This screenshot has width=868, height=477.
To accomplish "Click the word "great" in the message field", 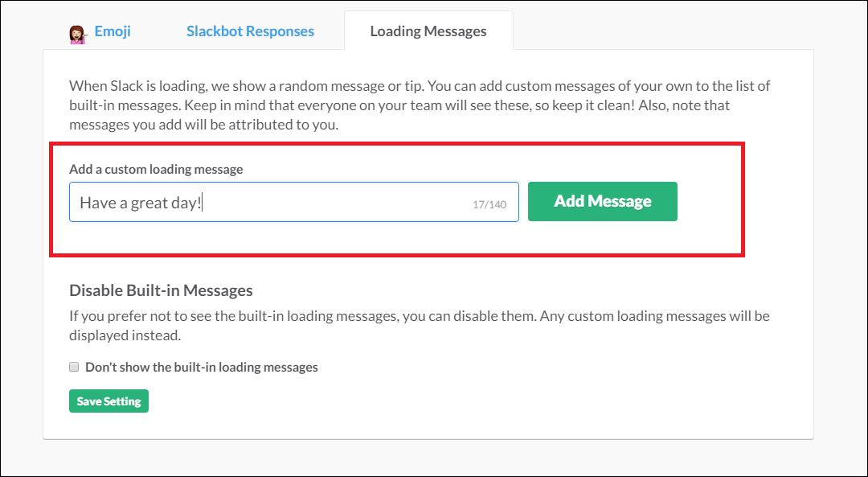I will [x=149, y=203].
